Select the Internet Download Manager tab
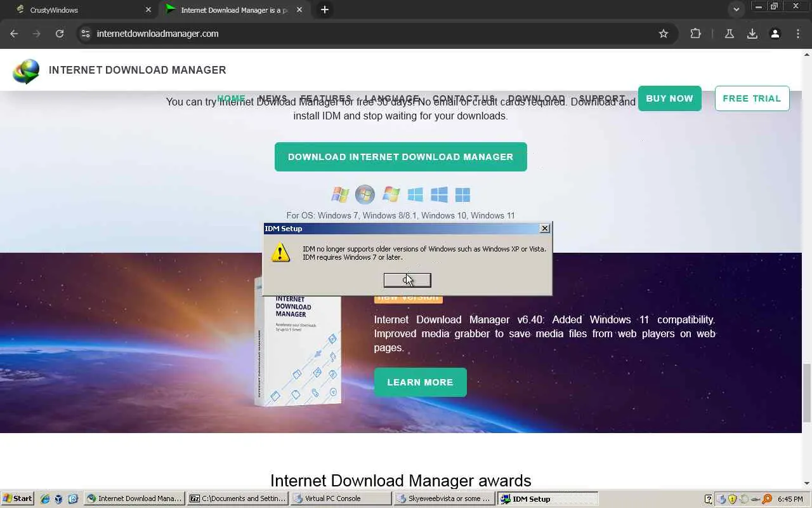This screenshot has height=508, width=812. [235, 10]
